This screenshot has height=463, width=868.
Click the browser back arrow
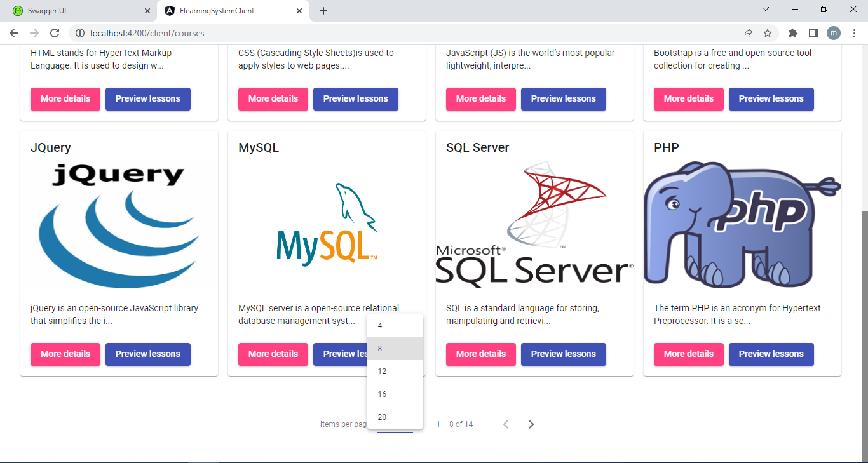[14, 33]
